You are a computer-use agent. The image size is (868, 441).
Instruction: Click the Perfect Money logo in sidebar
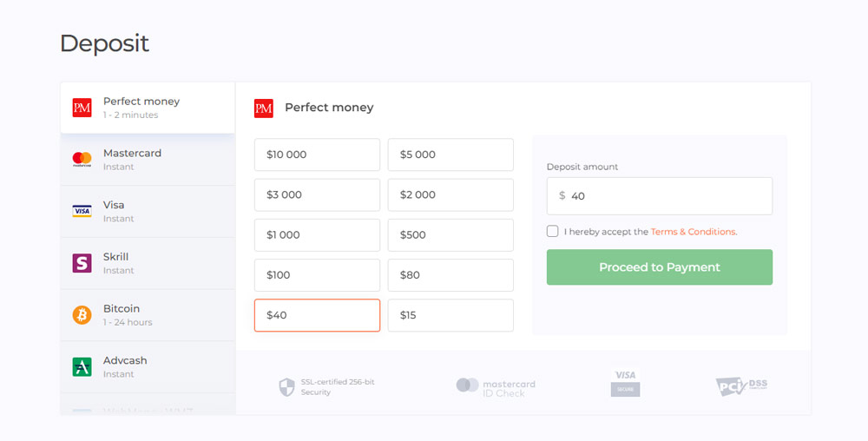click(x=82, y=108)
